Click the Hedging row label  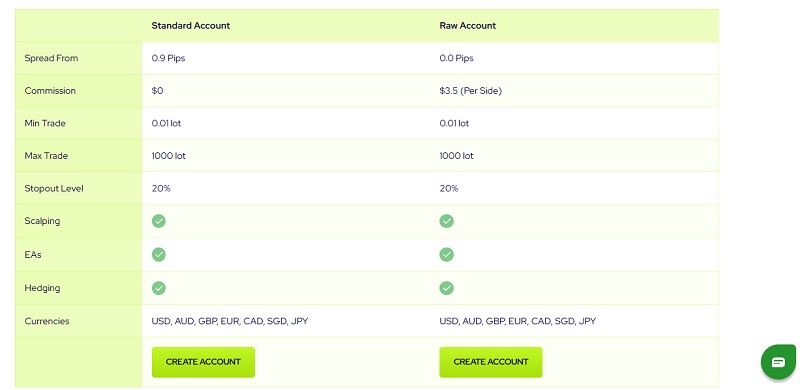[x=42, y=288]
